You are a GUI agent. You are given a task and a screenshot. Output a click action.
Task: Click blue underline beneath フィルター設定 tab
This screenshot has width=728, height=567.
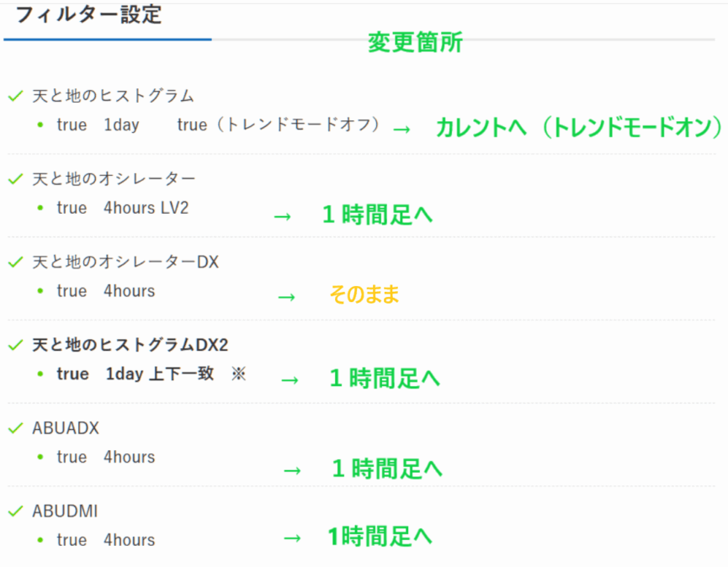(x=107, y=39)
